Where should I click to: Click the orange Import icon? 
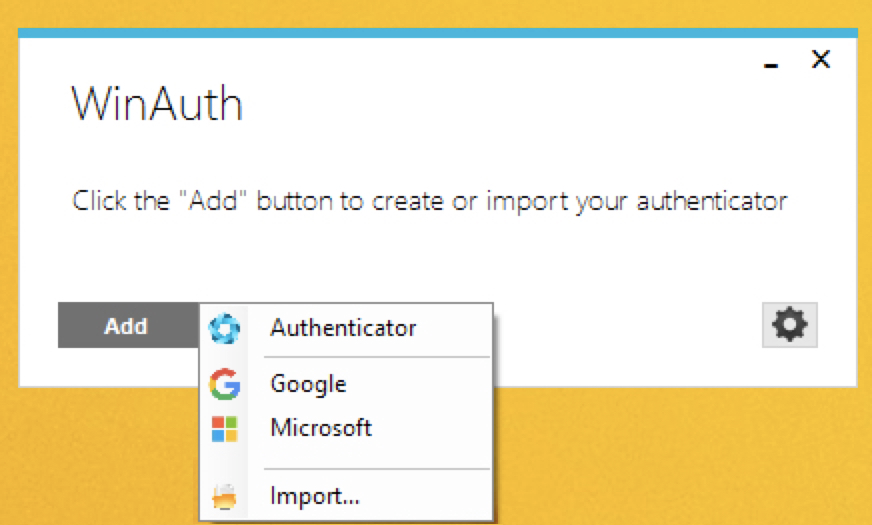(x=224, y=495)
